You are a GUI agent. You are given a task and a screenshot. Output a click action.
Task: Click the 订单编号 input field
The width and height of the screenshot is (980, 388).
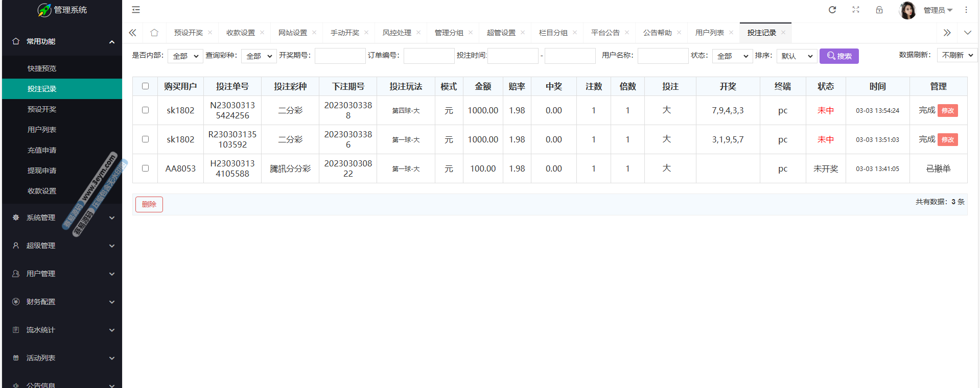tap(429, 56)
